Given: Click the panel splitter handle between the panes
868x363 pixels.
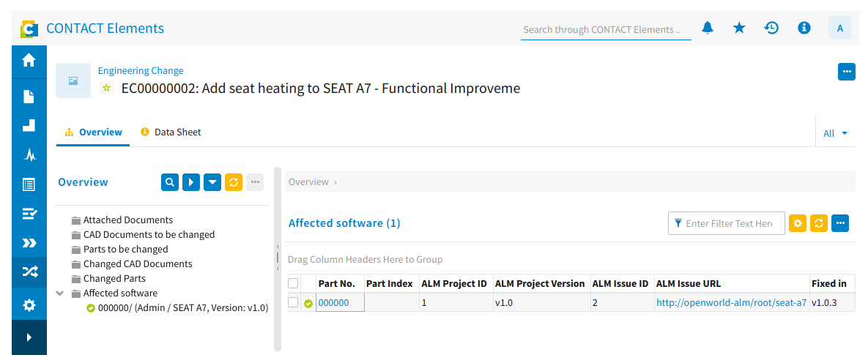Looking at the screenshot, I should pos(278,258).
